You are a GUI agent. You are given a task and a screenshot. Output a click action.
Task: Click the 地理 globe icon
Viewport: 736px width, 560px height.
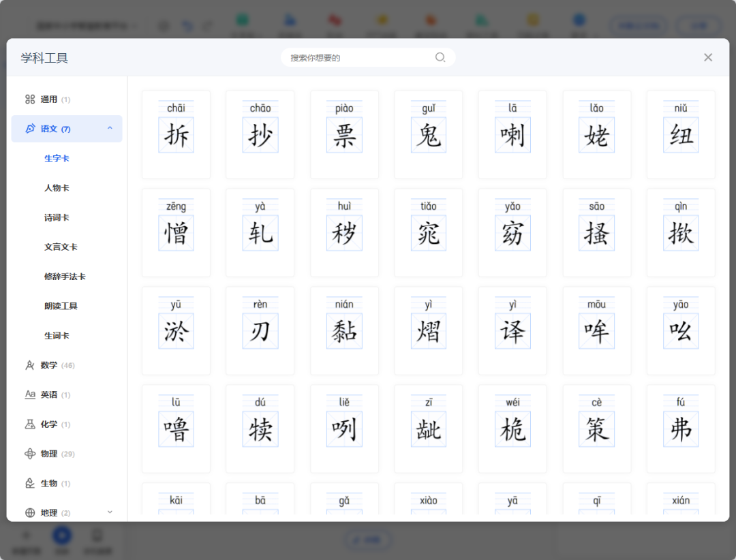[30, 513]
